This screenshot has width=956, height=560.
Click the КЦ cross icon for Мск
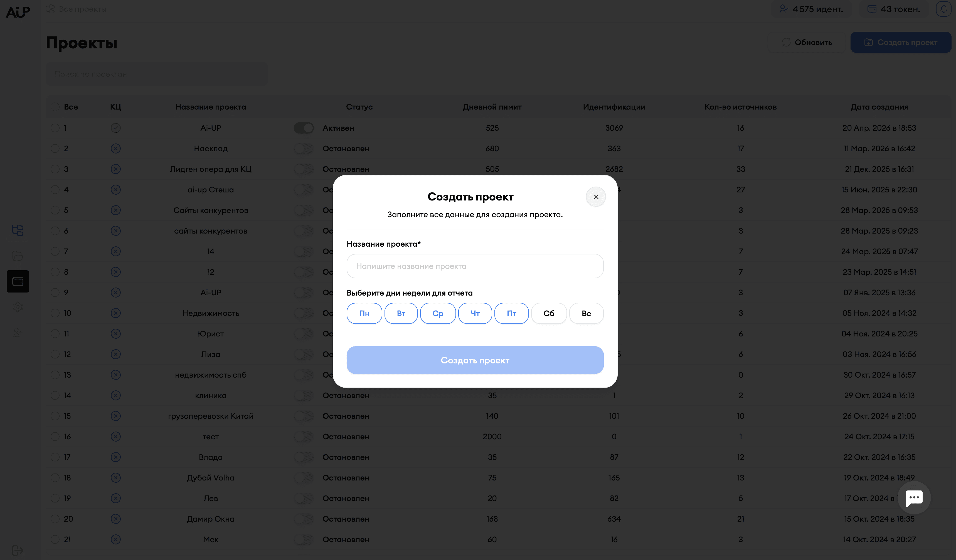click(x=116, y=539)
